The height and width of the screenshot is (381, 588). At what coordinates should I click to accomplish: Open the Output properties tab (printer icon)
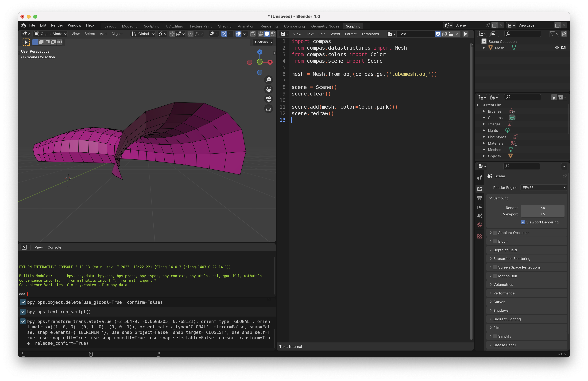tap(480, 198)
